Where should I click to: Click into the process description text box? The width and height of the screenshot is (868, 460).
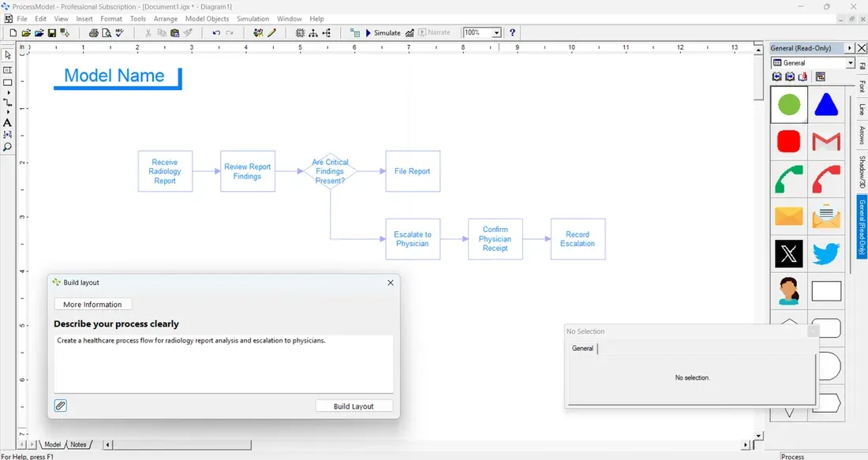point(223,364)
